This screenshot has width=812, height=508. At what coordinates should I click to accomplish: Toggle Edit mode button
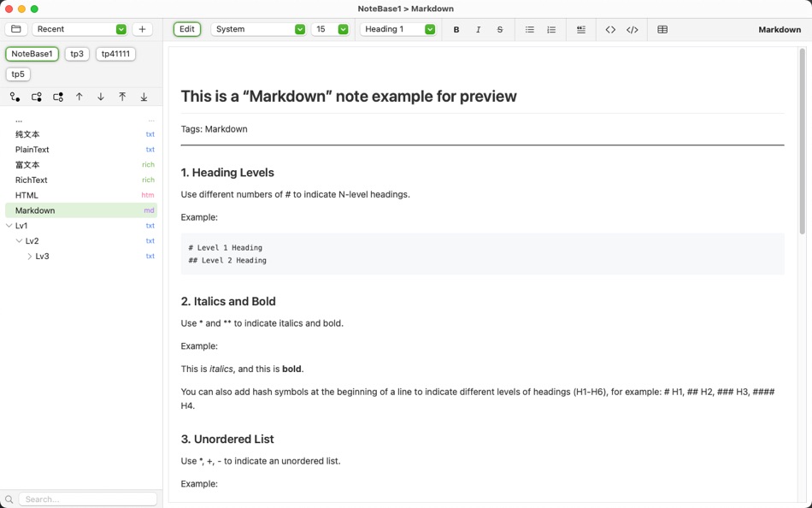tap(187, 29)
